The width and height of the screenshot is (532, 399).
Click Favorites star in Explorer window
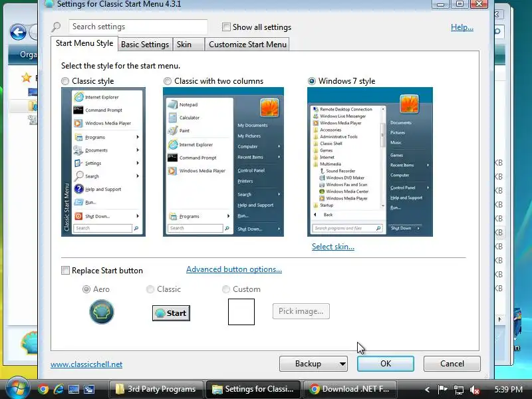click(26, 78)
